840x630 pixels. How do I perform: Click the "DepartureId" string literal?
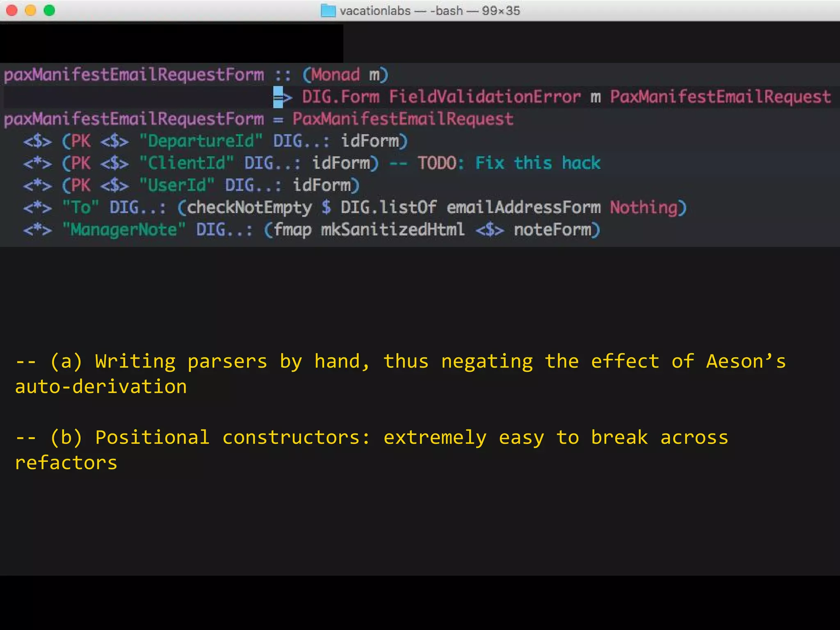coord(201,141)
